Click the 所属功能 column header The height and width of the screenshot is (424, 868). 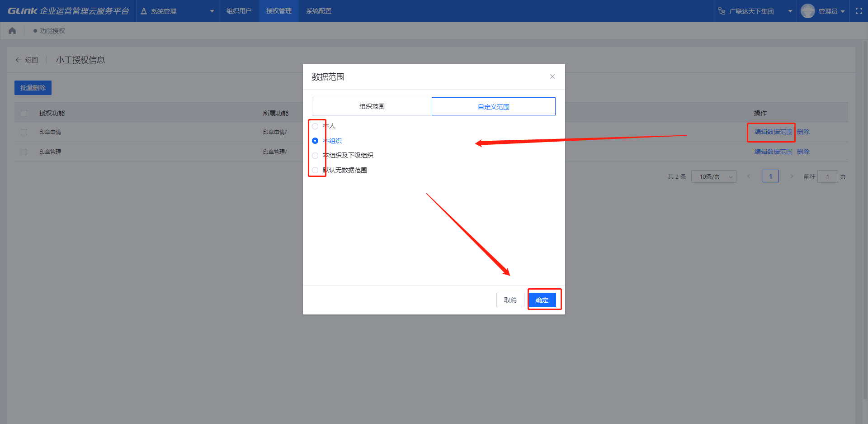point(276,113)
